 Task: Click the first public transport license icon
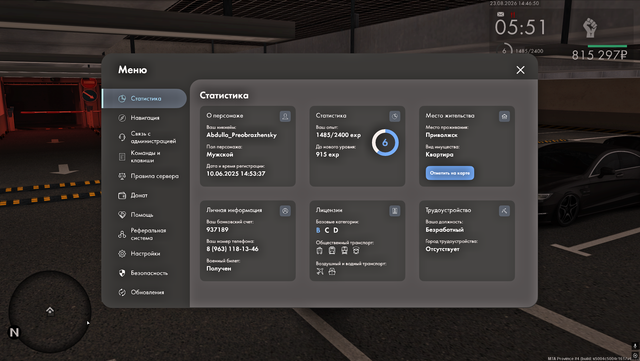320,250
